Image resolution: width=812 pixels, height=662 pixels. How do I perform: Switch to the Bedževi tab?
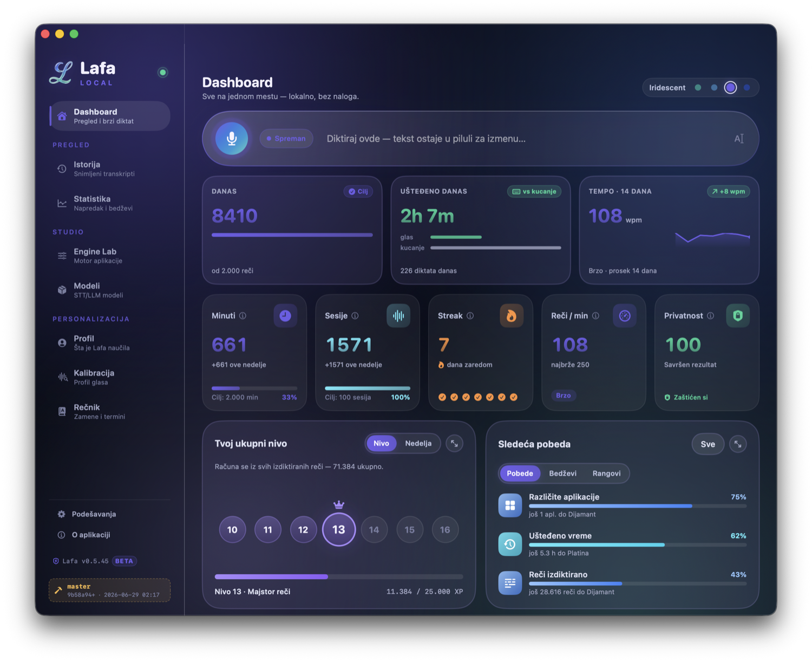tap(562, 473)
